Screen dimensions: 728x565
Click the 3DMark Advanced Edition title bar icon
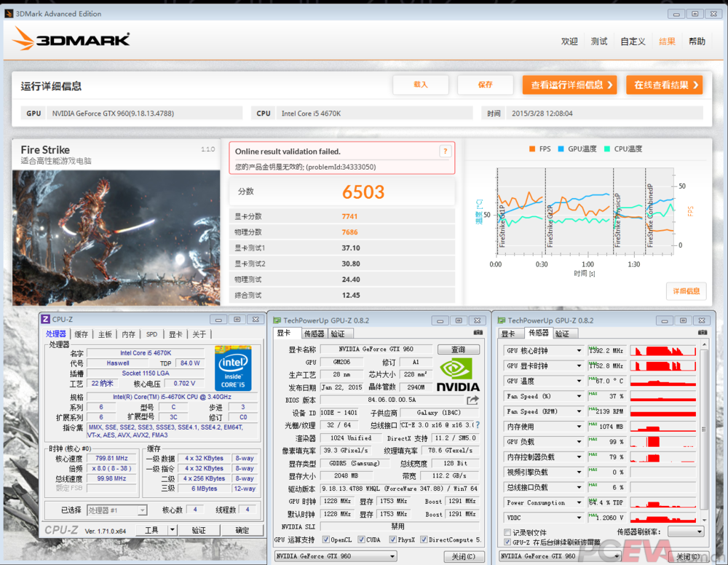[x=9, y=13]
